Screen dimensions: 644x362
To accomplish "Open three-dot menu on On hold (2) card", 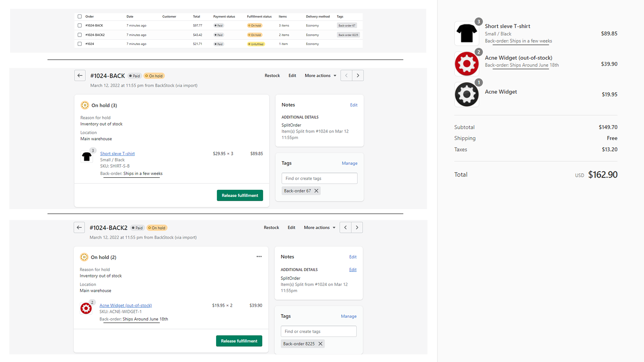I will pyautogui.click(x=259, y=257).
